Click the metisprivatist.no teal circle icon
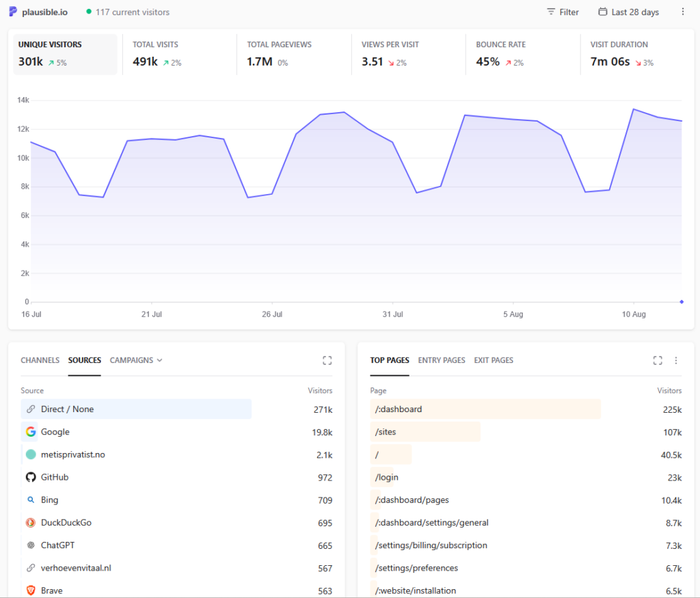Image resolution: width=700 pixels, height=598 pixels. (31, 454)
